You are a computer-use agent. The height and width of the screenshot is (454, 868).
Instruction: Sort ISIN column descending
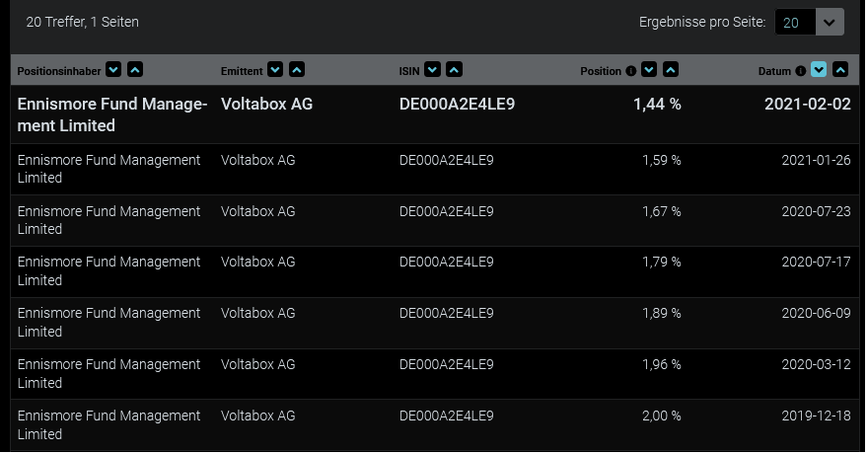432,70
